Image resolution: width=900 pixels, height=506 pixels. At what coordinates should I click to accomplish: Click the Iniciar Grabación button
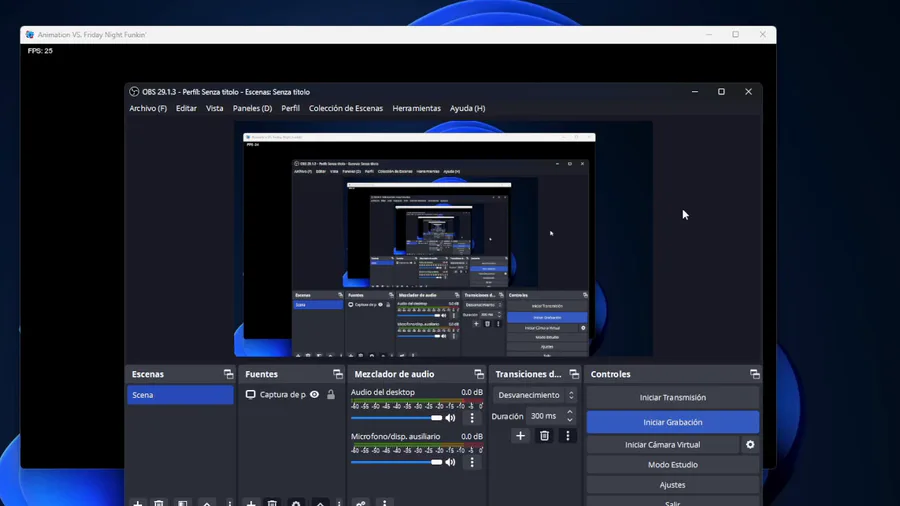pyautogui.click(x=673, y=422)
